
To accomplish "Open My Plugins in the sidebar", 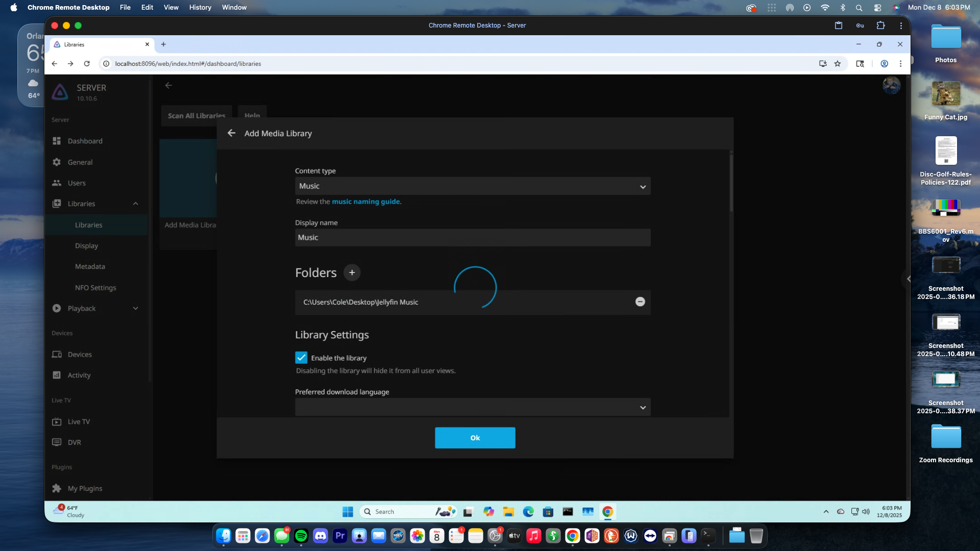I will (x=85, y=488).
